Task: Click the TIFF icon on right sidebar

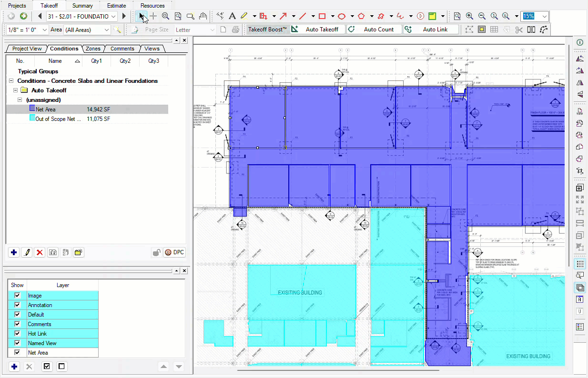Action: tap(580, 111)
